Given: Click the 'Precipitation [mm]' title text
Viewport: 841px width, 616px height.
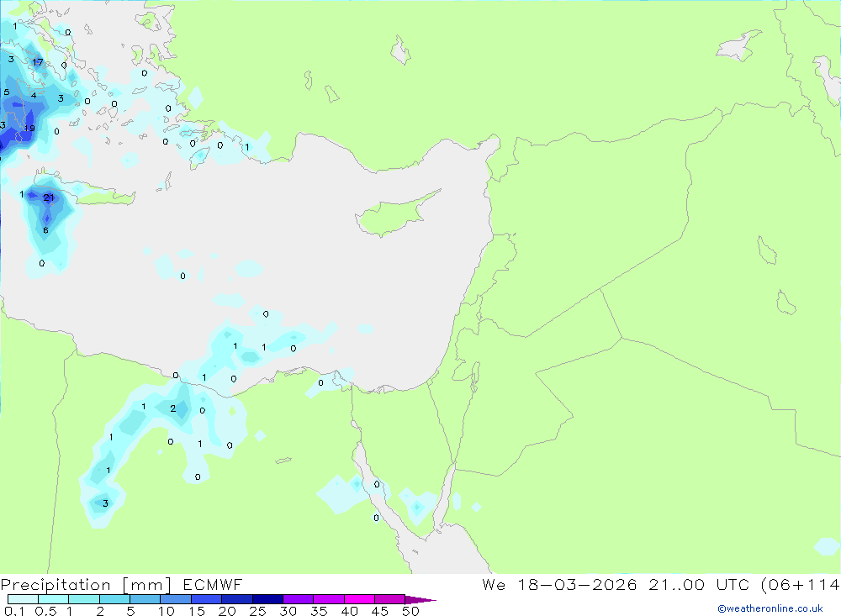Looking at the screenshot, I should [86, 585].
